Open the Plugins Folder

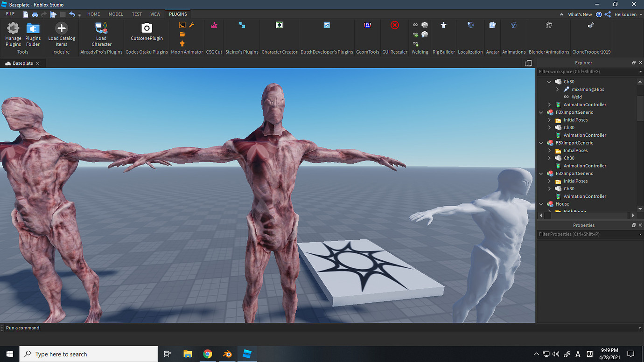coord(33,35)
